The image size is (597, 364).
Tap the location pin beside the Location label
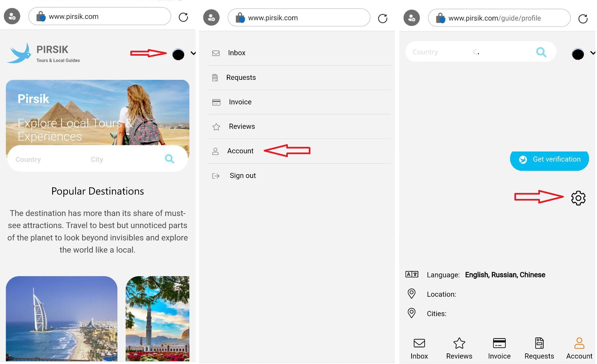point(412,294)
